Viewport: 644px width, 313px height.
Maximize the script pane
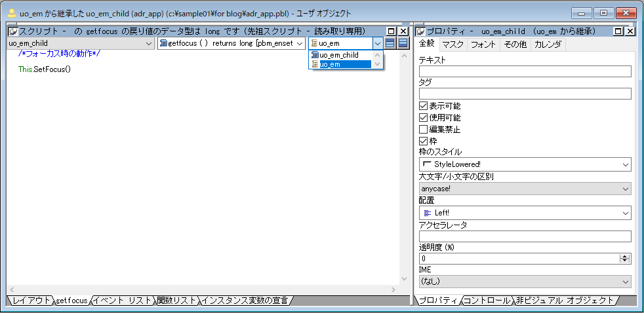click(x=392, y=31)
